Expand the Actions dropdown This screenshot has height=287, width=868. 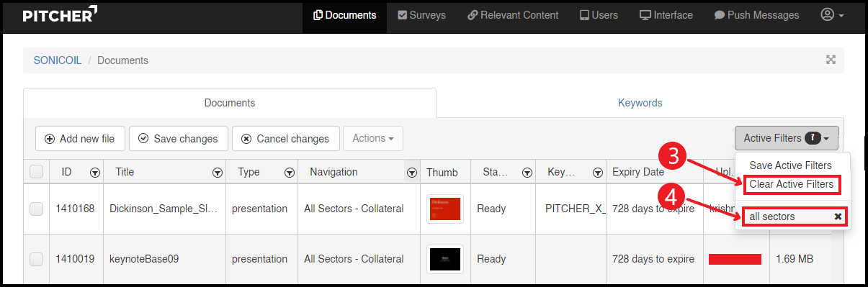tap(373, 138)
